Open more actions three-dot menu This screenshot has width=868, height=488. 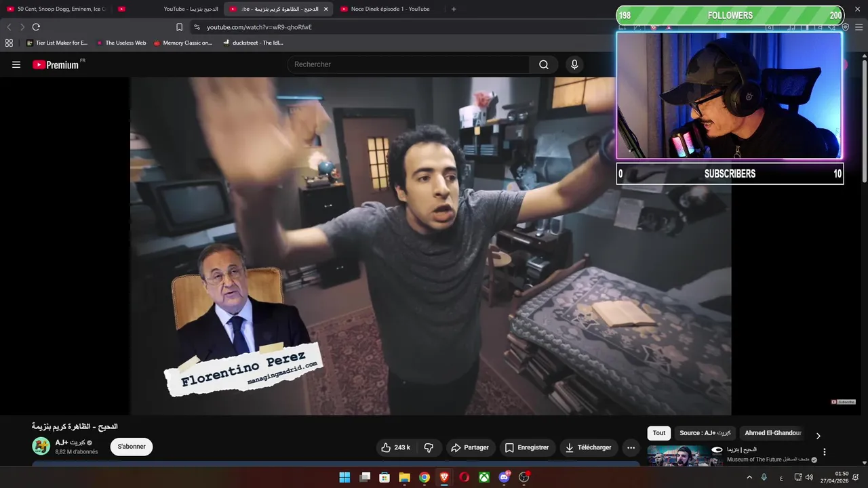point(631,447)
